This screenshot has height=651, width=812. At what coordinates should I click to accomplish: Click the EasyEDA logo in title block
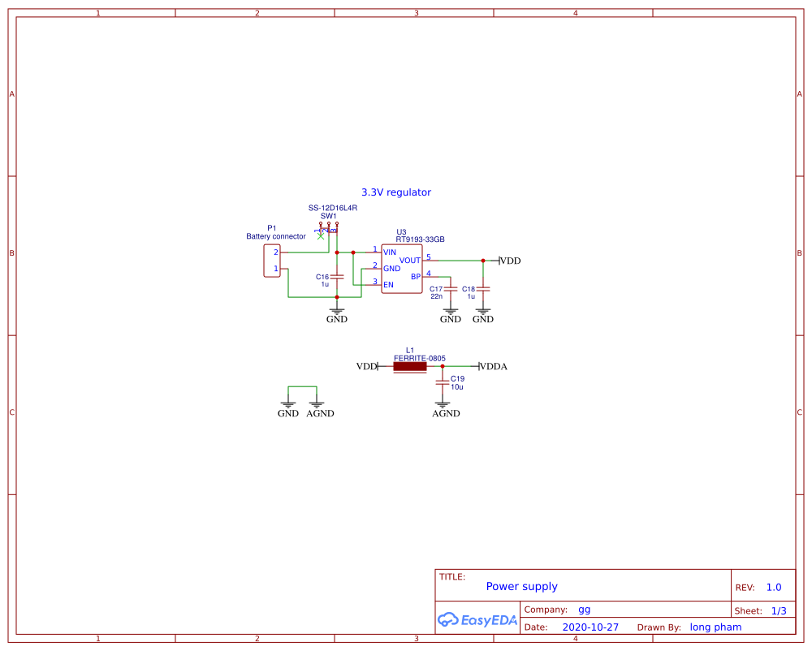(477, 620)
